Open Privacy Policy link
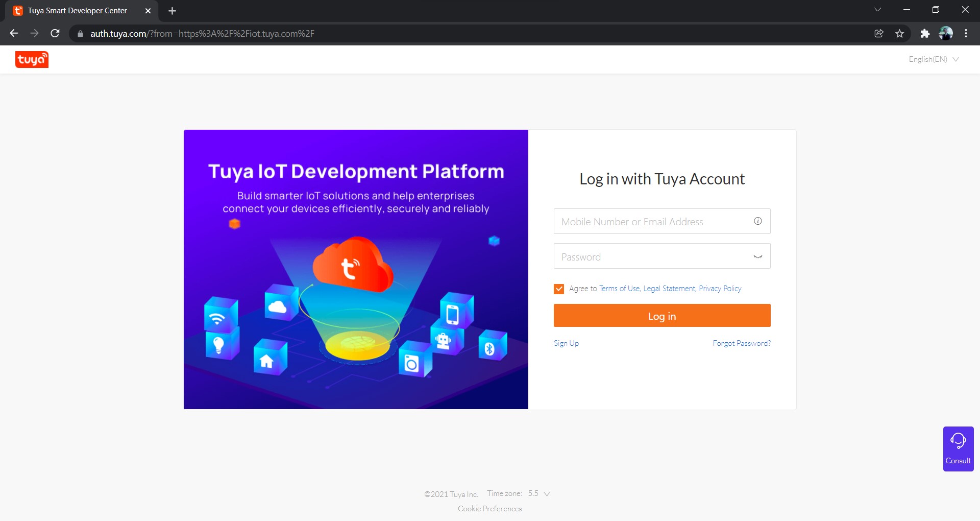The image size is (980, 521). (720, 289)
